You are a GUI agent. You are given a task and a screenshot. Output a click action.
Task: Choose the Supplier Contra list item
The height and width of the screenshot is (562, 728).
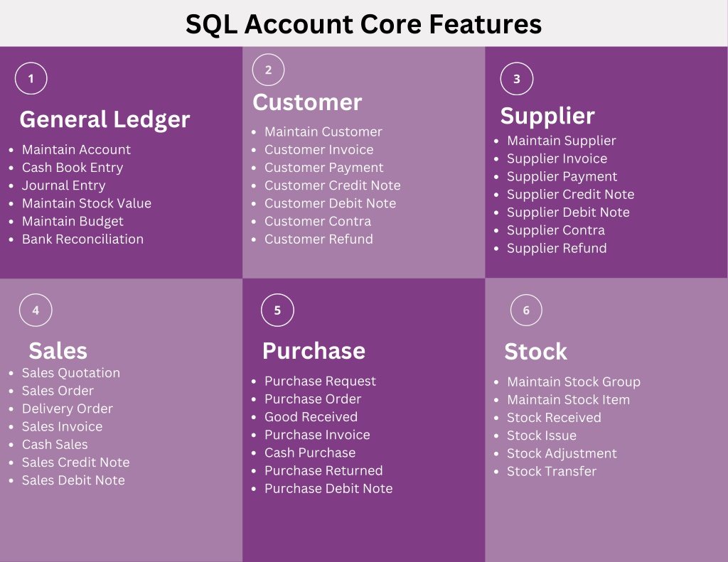coord(556,230)
